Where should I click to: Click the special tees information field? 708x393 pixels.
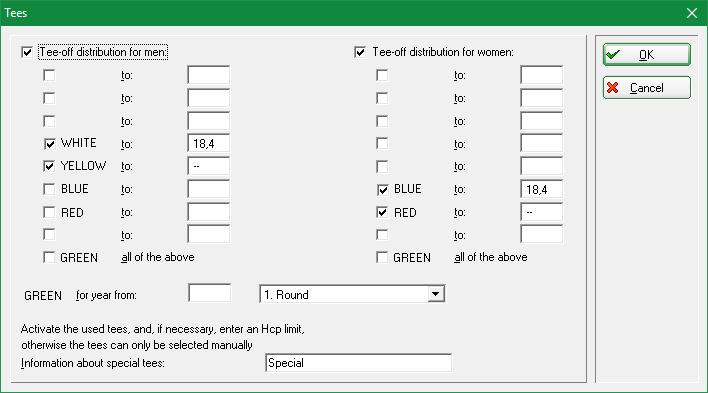point(359,363)
